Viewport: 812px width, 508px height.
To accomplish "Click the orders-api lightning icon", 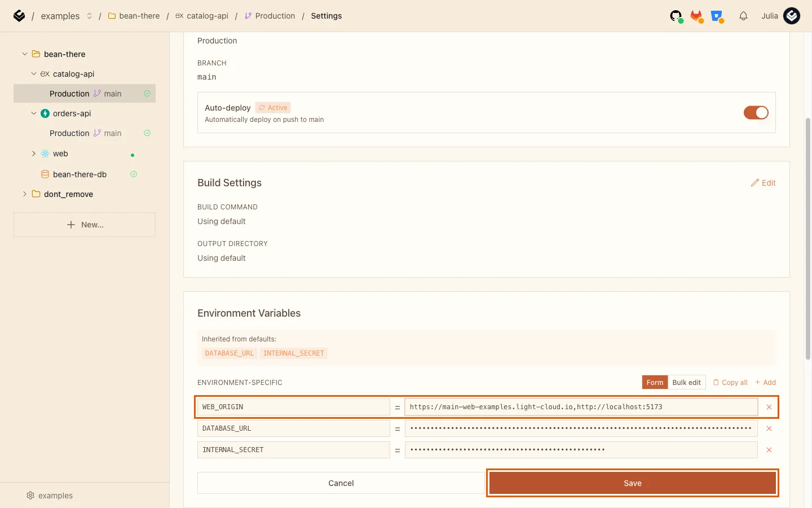I will click(45, 113).
